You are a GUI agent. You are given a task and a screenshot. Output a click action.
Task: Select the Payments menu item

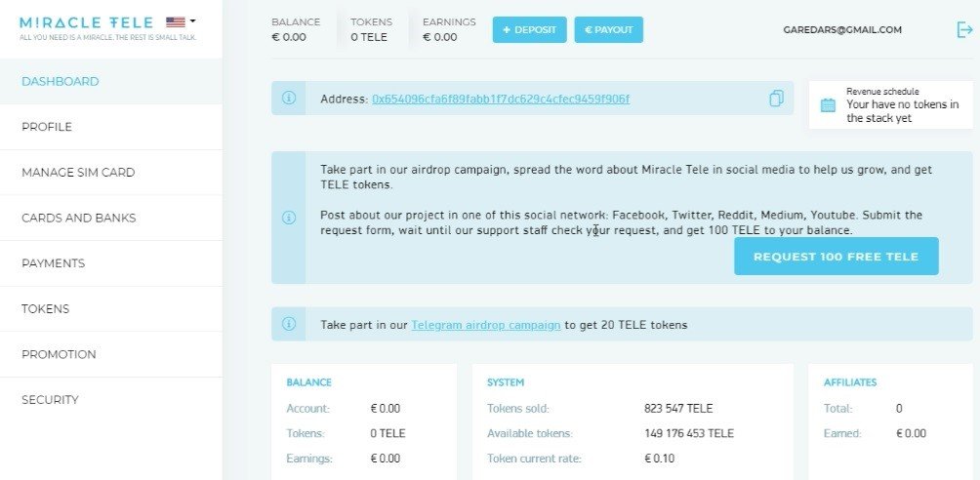[110, 263]
